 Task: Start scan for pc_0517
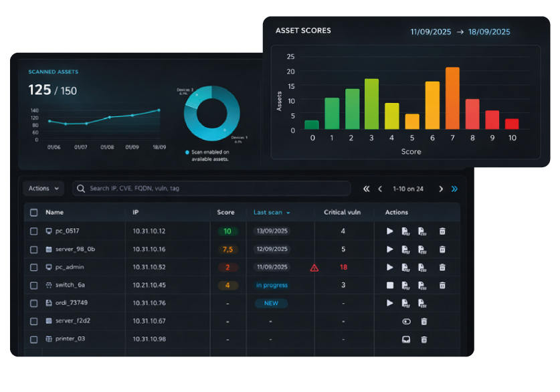coord(390,231)
